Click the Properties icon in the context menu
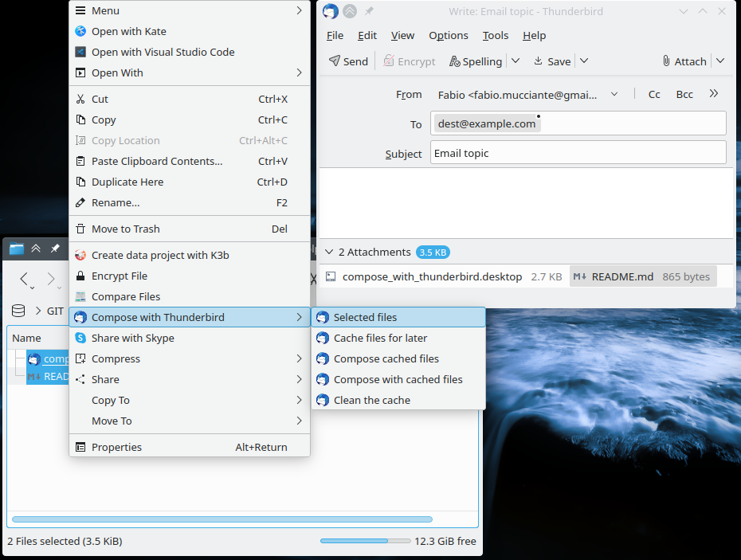Viewport: 741px width, 560px height. point(80,447)
